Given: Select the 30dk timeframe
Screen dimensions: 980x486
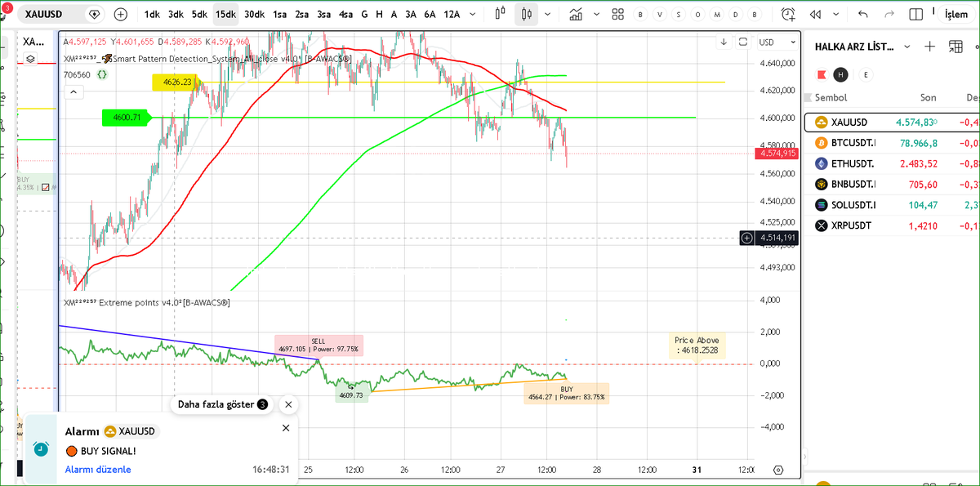Looking at the screenshot, I should coord(254,14).
